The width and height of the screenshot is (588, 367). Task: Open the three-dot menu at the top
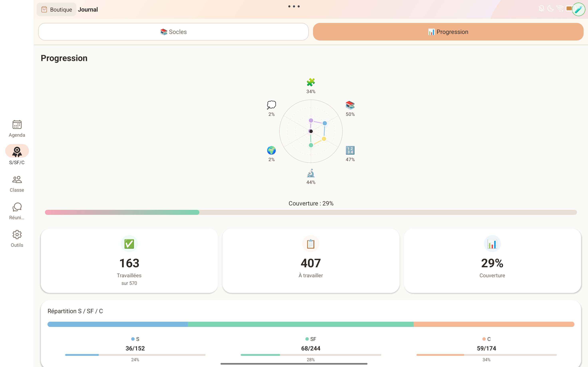click(x=294, y=6)
